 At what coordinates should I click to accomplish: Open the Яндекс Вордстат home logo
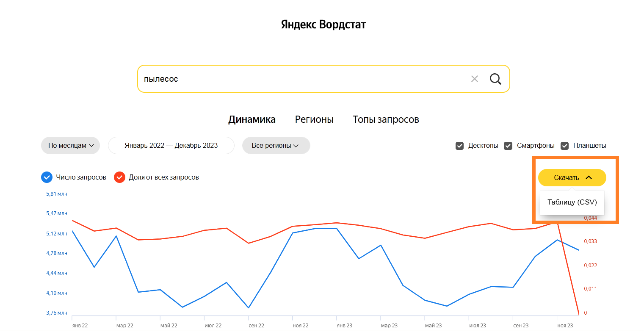coord(323,25)
